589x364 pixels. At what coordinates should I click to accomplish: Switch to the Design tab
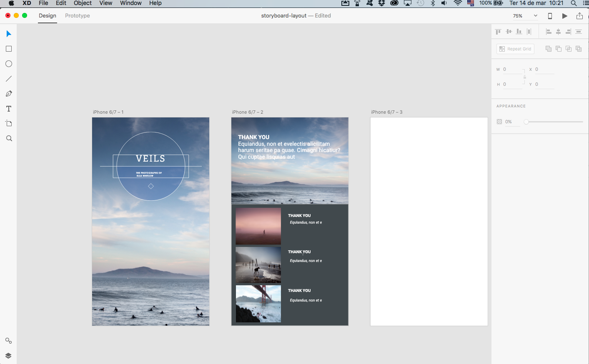(x=48, y=16)
